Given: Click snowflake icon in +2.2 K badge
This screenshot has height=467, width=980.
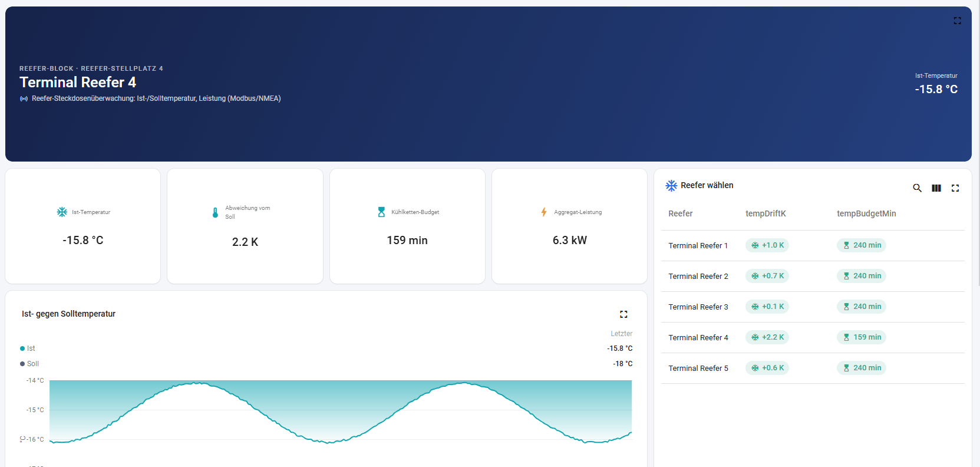Looking at the screenshot, I should click(755, 337).
